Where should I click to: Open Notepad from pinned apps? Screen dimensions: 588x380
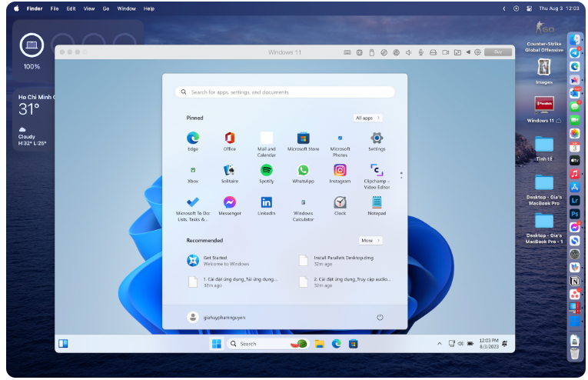pyautogui.click(x=377, y=202)
